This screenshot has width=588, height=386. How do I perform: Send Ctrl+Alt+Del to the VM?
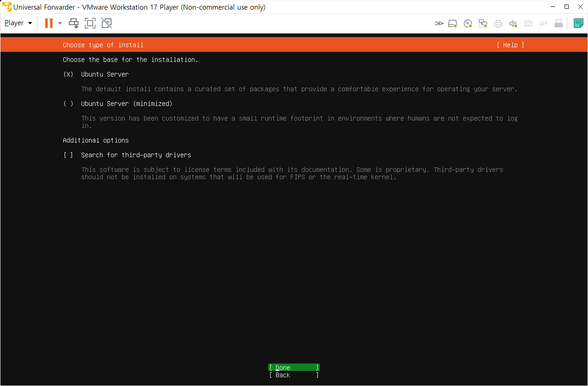[73, 23]
